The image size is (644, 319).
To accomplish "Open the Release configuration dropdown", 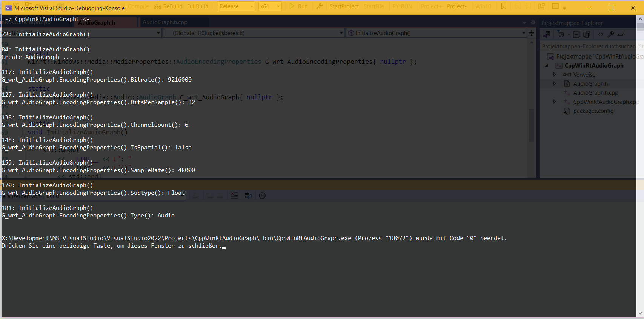I will tap(237, 6).
